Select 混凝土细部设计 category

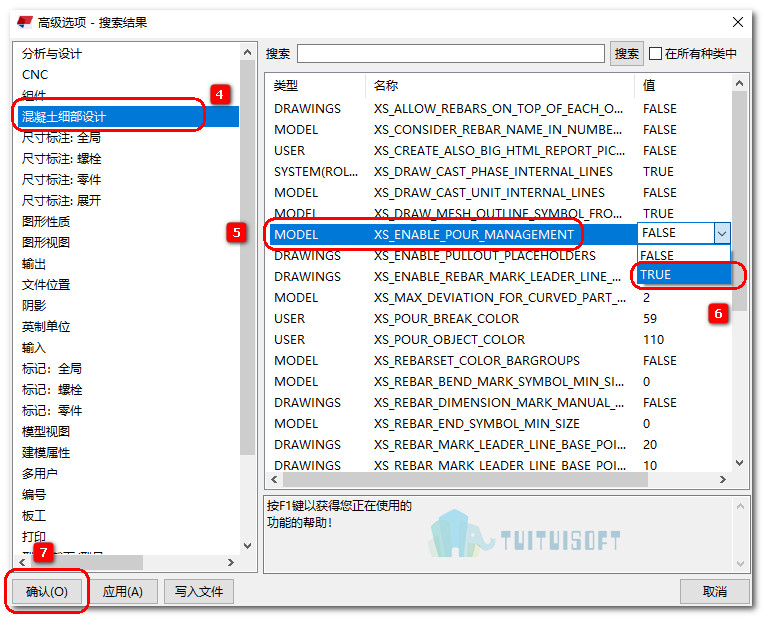(x=128, y=116)
